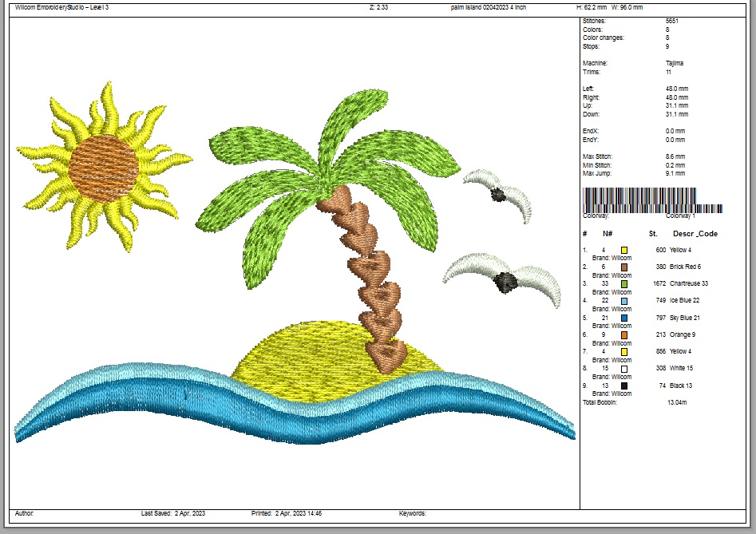Click the design barcode

tap(652, 200)
